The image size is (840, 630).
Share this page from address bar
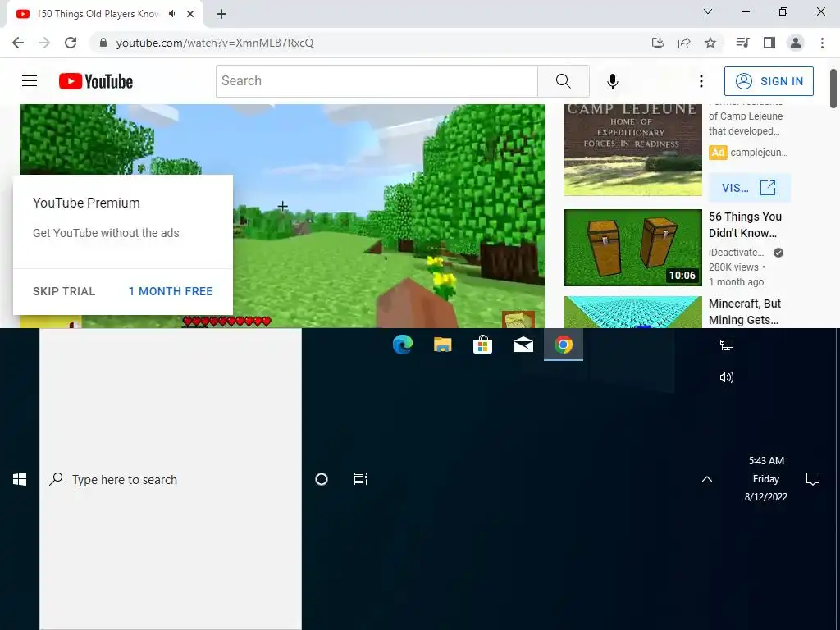[x=684, y=43]
